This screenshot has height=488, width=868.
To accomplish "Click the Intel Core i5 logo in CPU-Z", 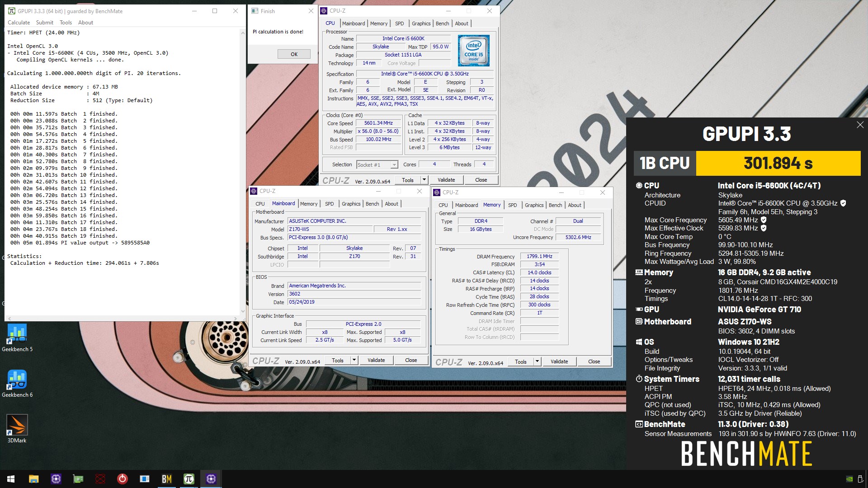I will click(x=473, y=51).
